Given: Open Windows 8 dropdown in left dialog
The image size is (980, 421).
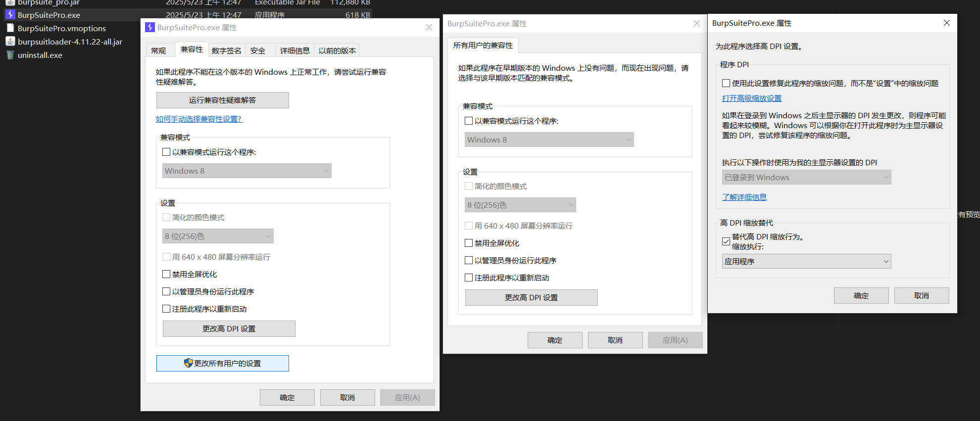Looking at the screenshot, I should coord(247,171).
